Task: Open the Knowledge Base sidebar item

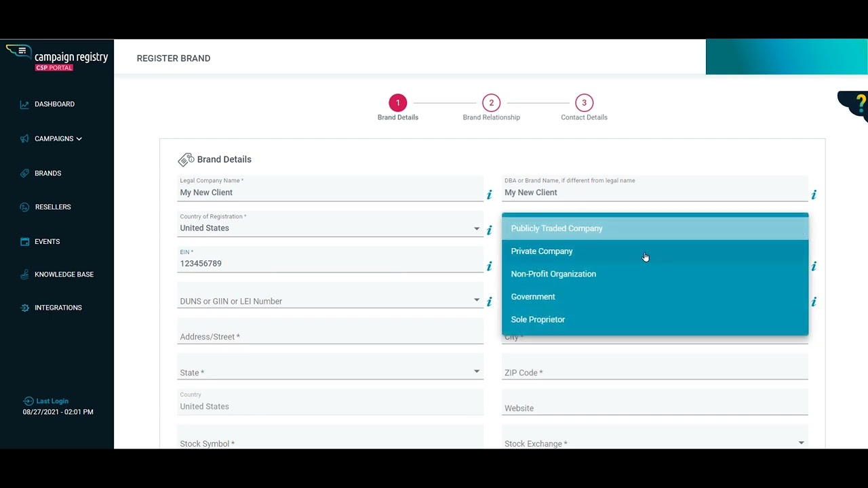Action: tap(64, 274)
